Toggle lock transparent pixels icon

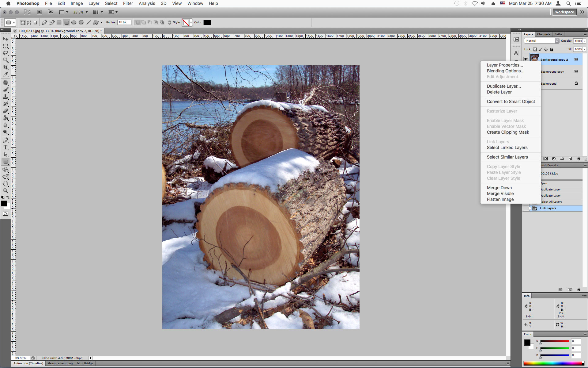point(535,49)
